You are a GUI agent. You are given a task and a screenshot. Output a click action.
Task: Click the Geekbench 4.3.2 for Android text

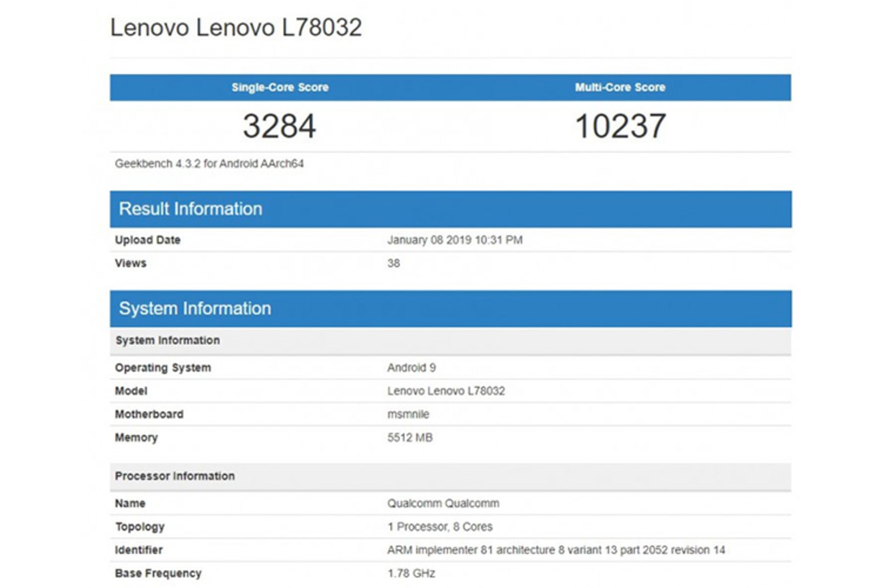[209, 164]
